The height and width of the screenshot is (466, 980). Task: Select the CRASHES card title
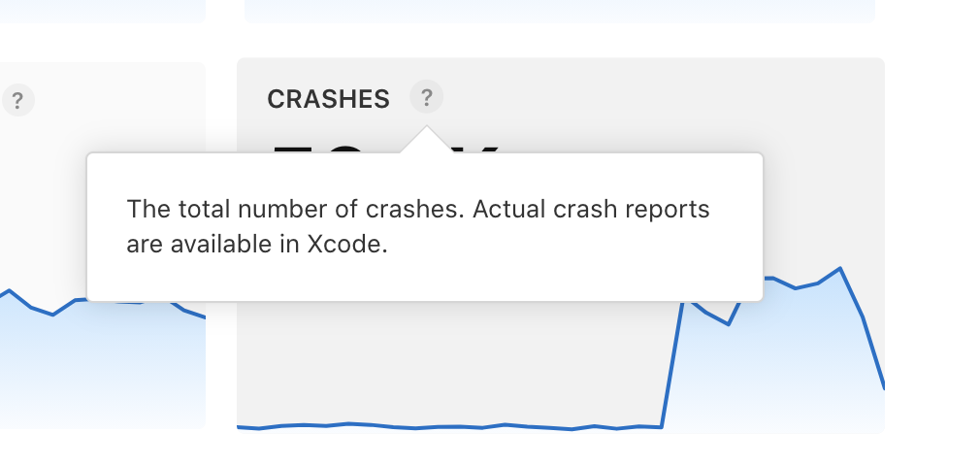click(x=328, y=99)
